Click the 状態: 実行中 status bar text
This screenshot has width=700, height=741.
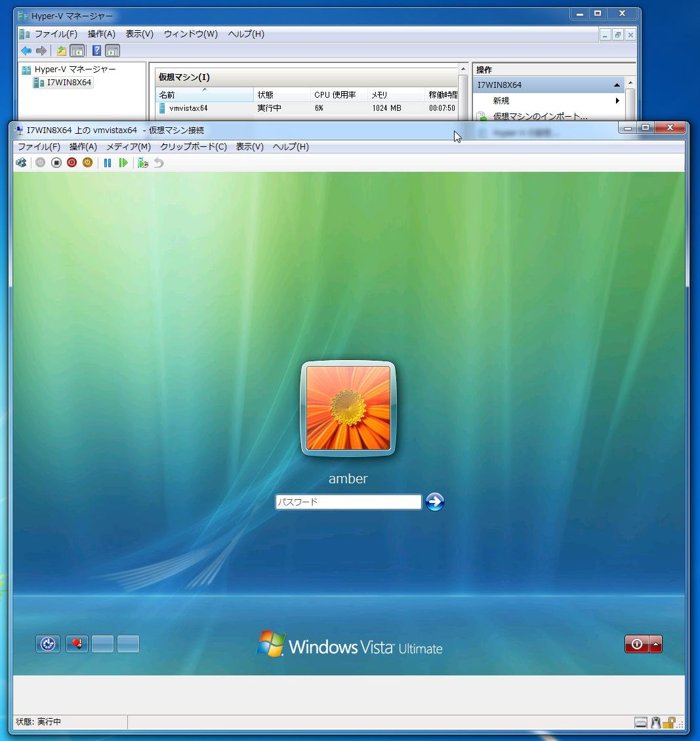(38, 721)
